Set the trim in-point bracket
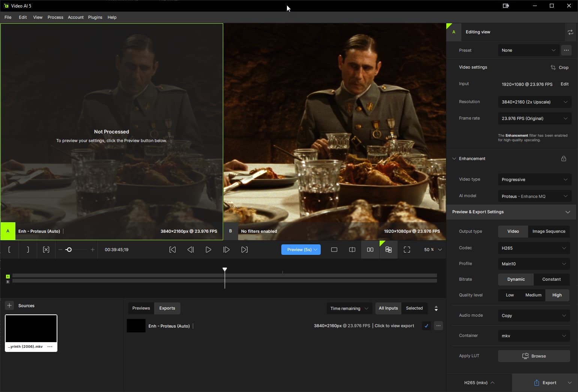This screenshot has width=578, height=392. 9,250
